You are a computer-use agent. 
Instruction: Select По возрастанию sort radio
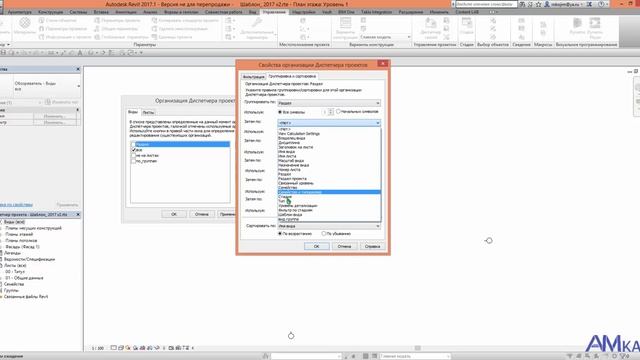pos(280,233)
